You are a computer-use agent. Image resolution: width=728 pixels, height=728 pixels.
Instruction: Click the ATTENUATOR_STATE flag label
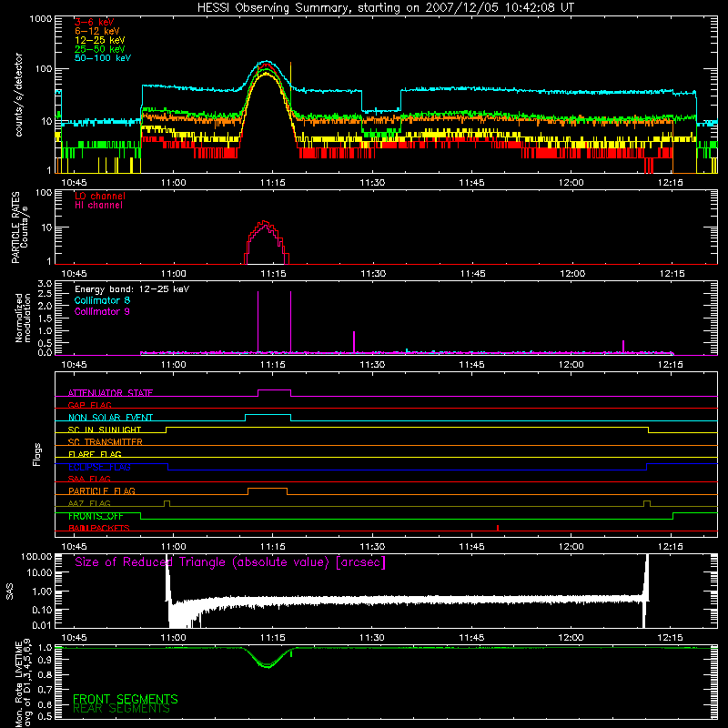pyautogui.click(x=110, y=393)
